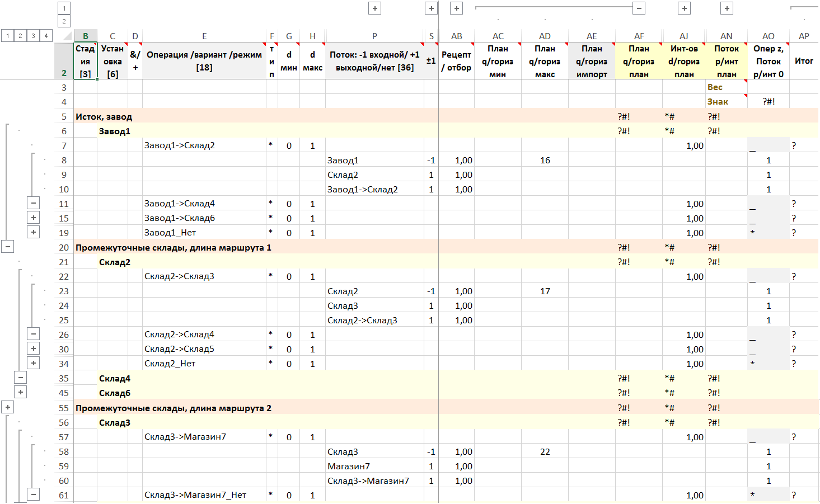Select cell with value 22 in column AD
Screen dimensions: 820x504
click(x=545, y=451)
